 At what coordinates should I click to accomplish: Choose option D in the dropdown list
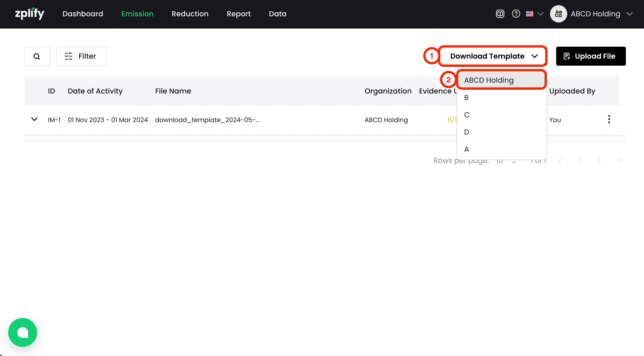466,132
